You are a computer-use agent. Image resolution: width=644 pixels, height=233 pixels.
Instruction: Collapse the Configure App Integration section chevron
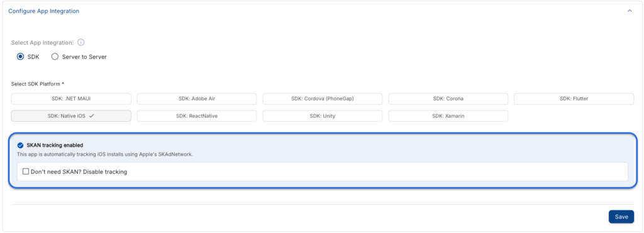[x=630, y=11]
